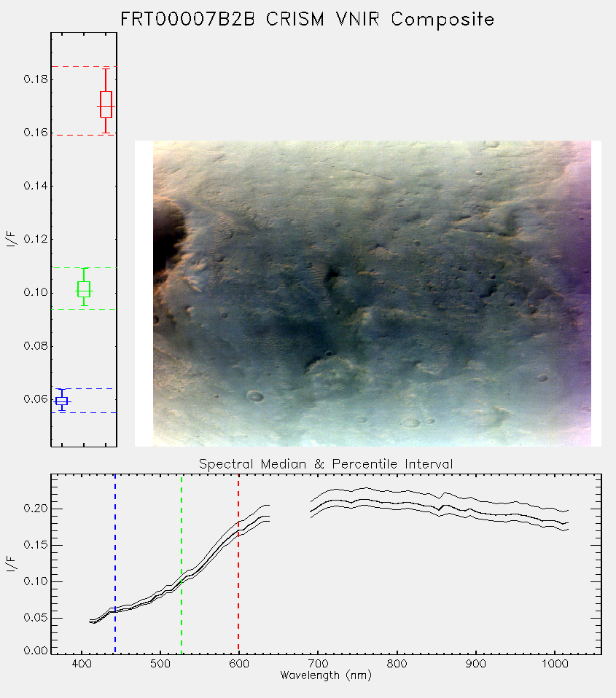Screen dimensions: 616x698
Task: Click the 1000 tick label on wavelength axis
Action: pyautogui.click(x=555, y=664)
